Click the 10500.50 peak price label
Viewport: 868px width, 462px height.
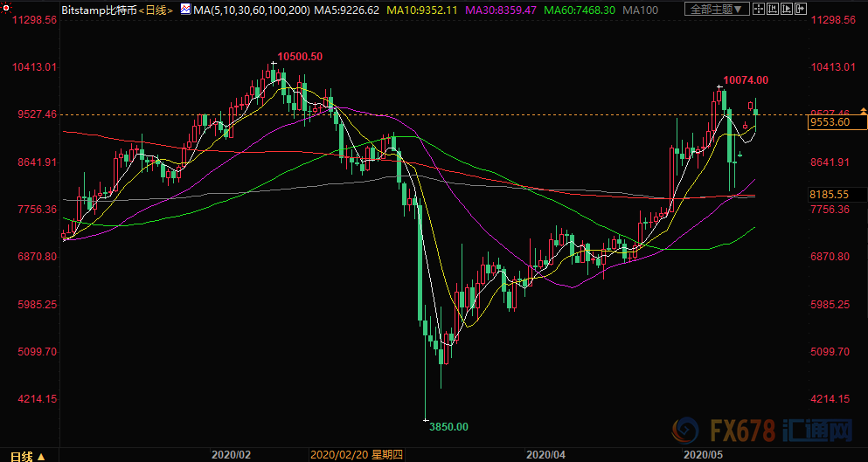click(300, 57)
